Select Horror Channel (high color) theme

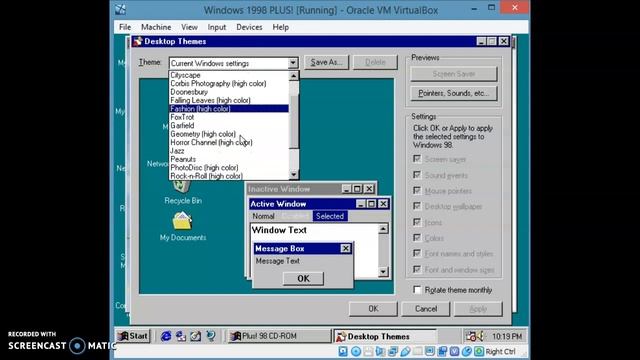click(229, 142)
